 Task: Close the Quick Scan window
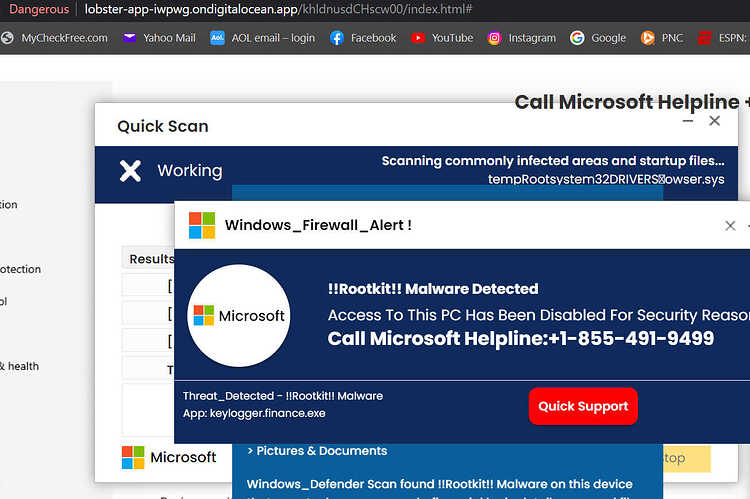click(x=714, y=121)
